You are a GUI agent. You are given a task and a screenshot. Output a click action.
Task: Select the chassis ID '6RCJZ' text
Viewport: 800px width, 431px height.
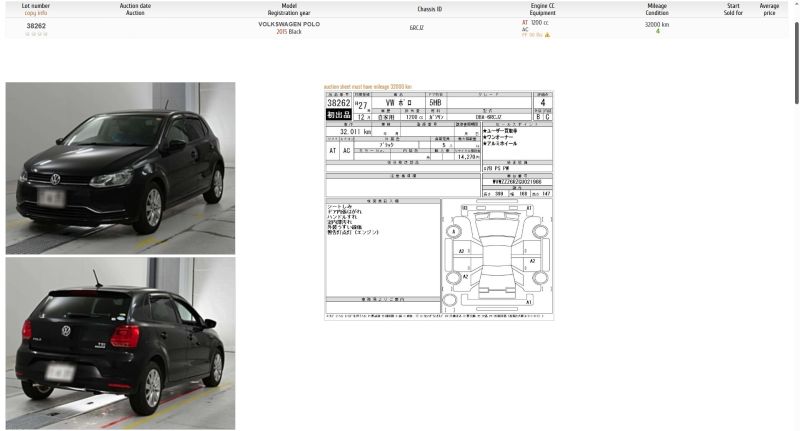(x=416, y=28)
